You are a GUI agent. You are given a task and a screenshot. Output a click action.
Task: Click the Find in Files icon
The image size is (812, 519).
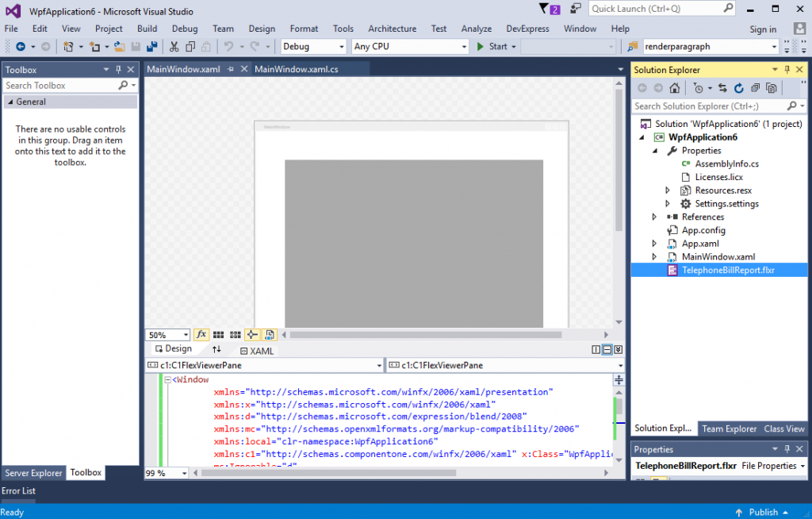632,47
